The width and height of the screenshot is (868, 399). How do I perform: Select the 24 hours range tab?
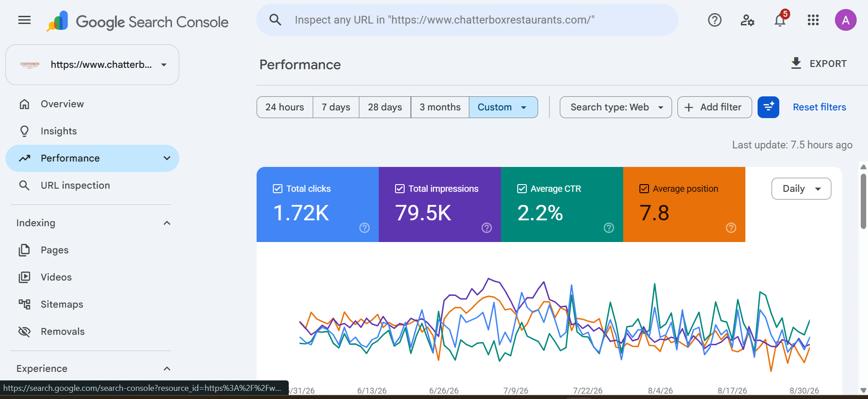pyautogui.click(x=285, y=107)
